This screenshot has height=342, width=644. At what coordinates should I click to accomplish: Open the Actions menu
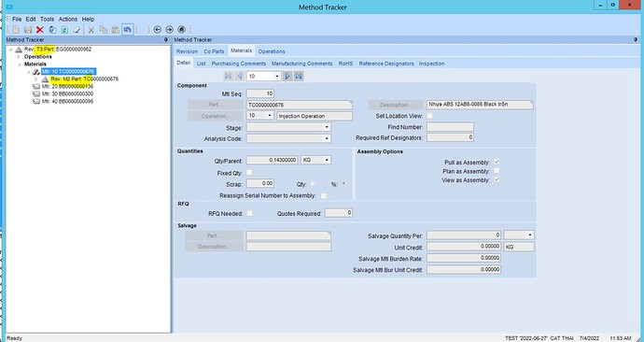coord(68,19)
